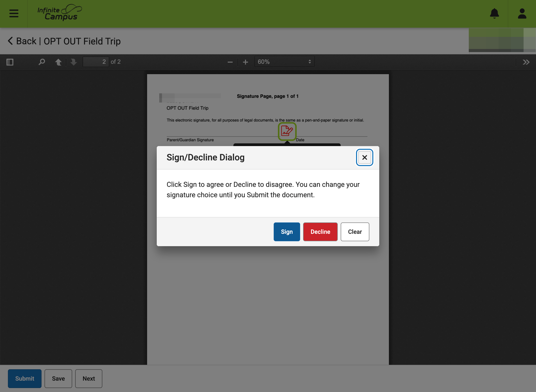This screenshot has width=536, height=392.
Task: Click the 'Date' label on the form
Action: coord(300,140)
